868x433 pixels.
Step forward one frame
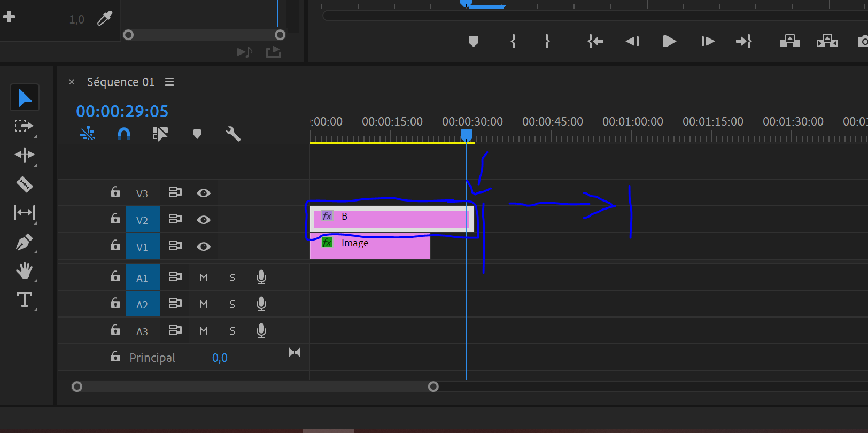pos(708,41)
